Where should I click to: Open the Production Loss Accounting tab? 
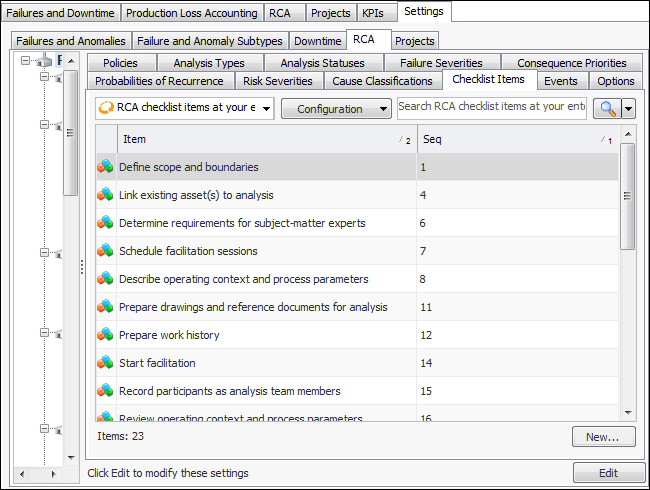pos(192,13)
